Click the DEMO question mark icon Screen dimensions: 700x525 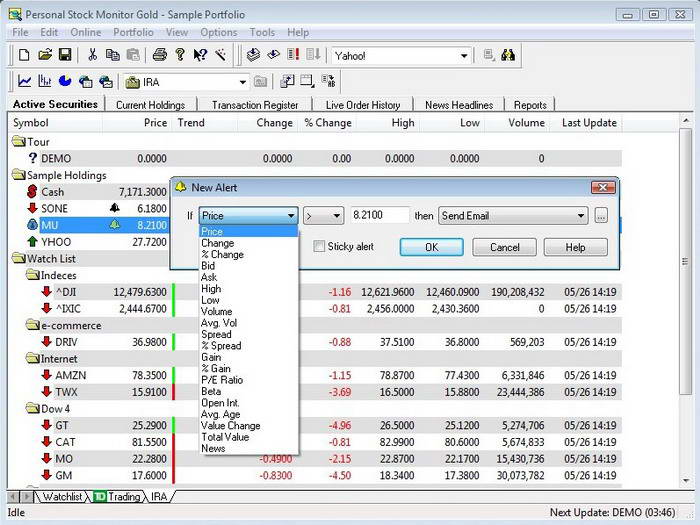(32, 158)
